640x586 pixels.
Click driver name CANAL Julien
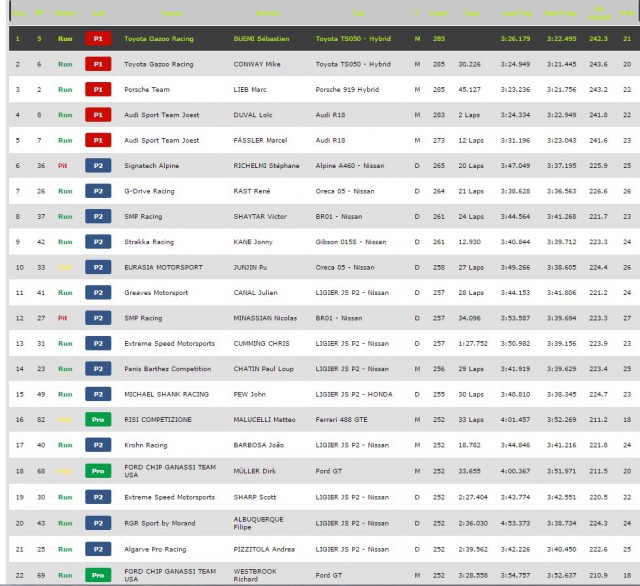click(x=255, y=293)
